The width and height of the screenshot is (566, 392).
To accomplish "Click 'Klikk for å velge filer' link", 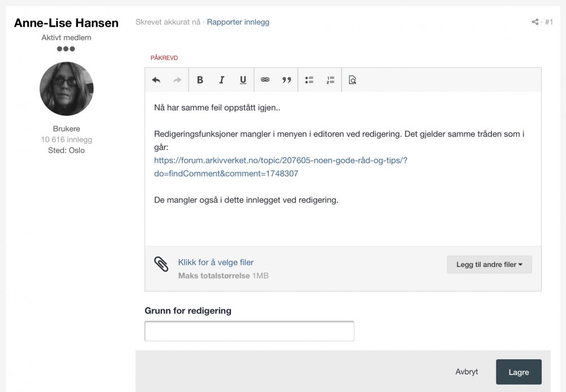I will [216, 262].
